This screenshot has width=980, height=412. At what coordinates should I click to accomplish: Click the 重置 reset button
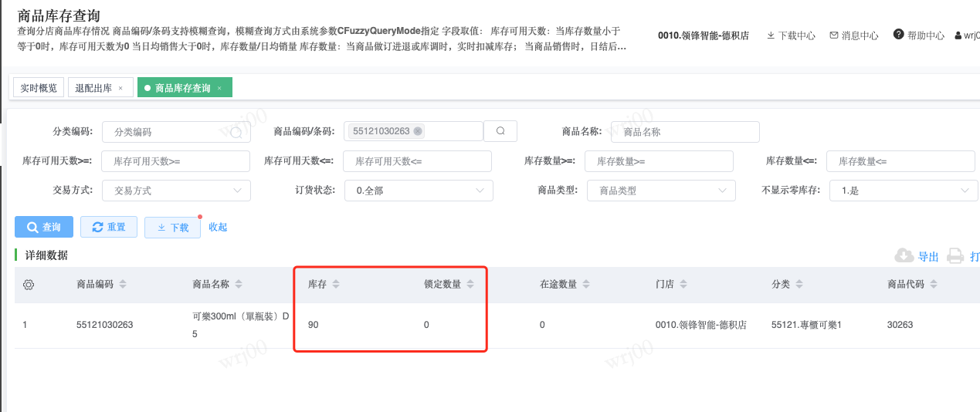point(109,227)
